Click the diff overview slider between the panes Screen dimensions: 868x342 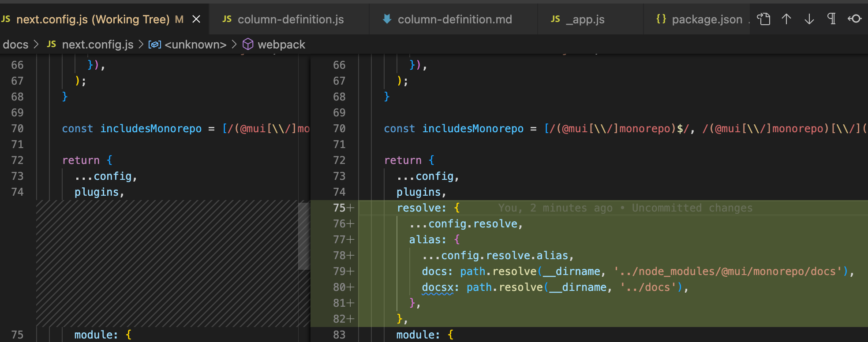coord(304,236)
